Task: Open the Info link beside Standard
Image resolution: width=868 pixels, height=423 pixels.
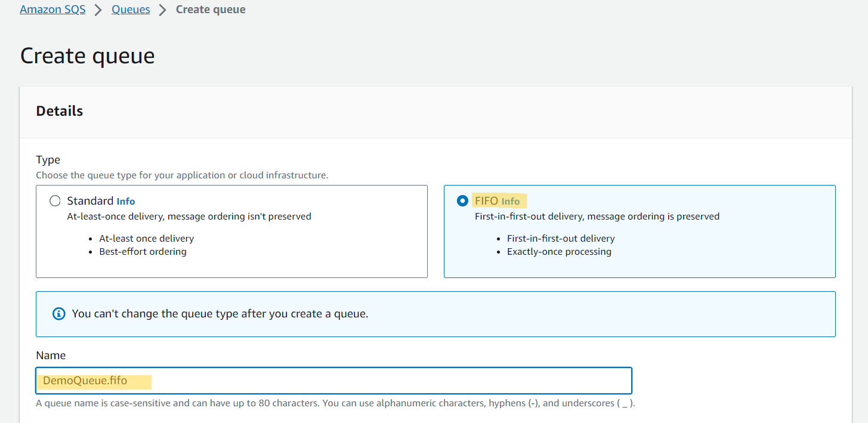Action: pos(126,202)
